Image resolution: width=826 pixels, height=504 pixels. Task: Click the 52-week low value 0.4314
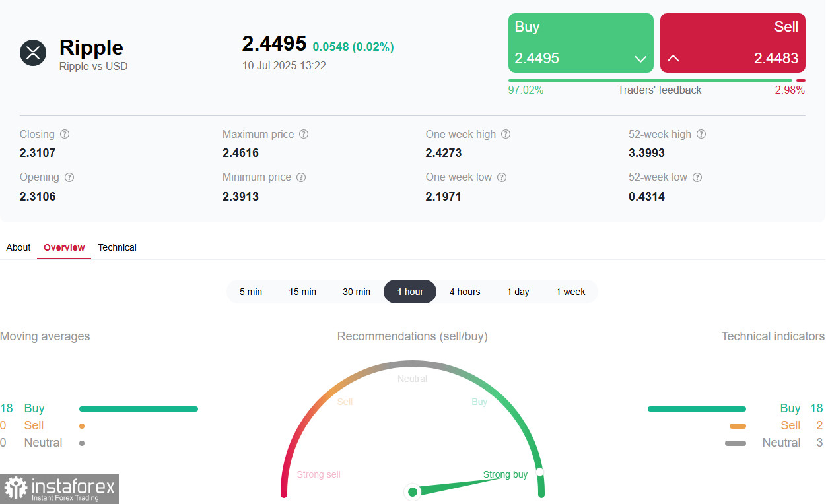point(646,197)
